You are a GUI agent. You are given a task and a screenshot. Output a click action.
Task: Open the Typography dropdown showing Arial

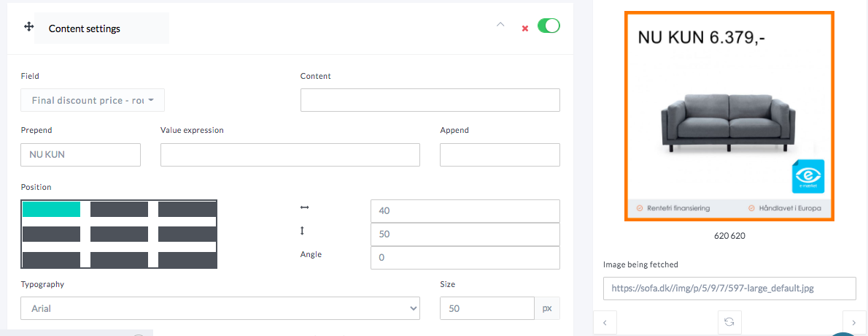coord(220,308)
